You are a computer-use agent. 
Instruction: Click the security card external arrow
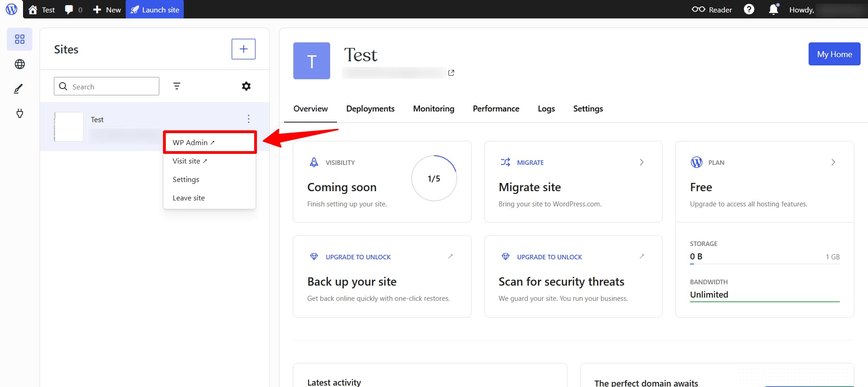point(641,256)
